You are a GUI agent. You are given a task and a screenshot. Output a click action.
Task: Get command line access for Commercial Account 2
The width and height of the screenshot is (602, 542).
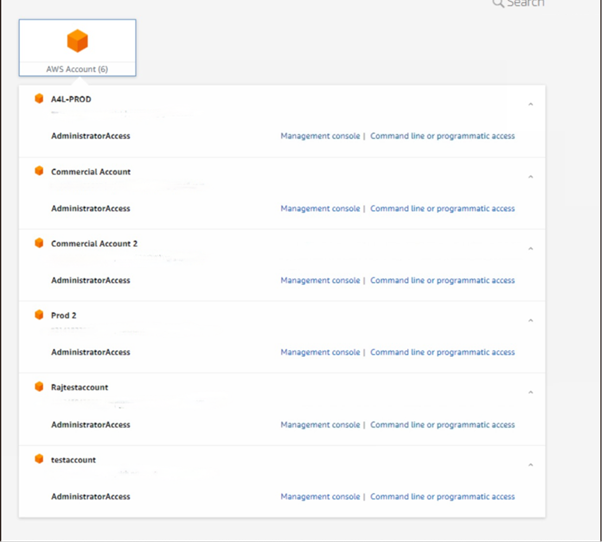pos(442,280)
